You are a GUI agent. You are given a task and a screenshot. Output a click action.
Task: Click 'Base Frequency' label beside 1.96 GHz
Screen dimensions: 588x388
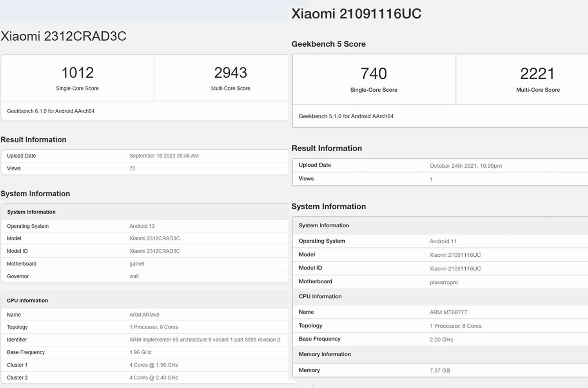(x=26, y=352)
